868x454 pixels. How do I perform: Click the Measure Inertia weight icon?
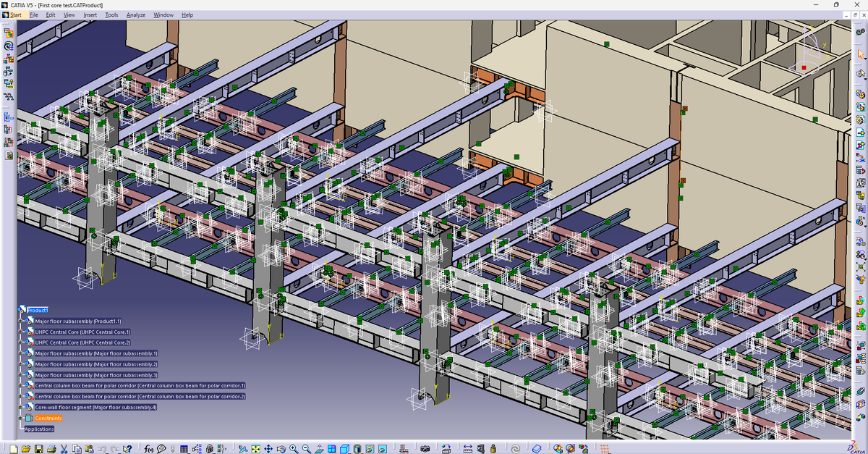tap(493, 448)
